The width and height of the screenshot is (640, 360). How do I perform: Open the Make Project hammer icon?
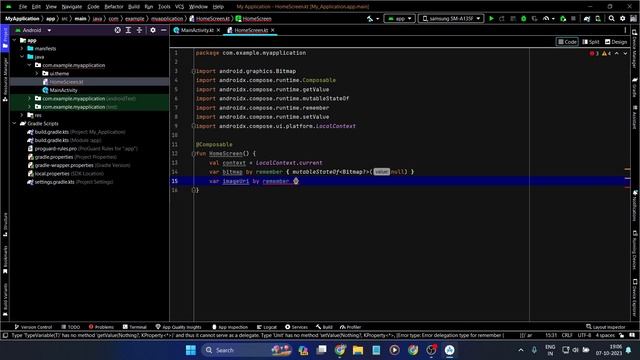[x=370, y=18]
